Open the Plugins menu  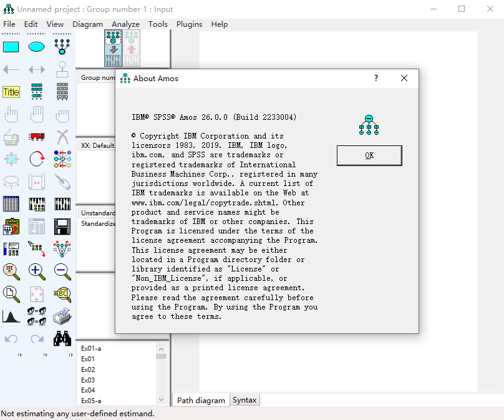189,24
